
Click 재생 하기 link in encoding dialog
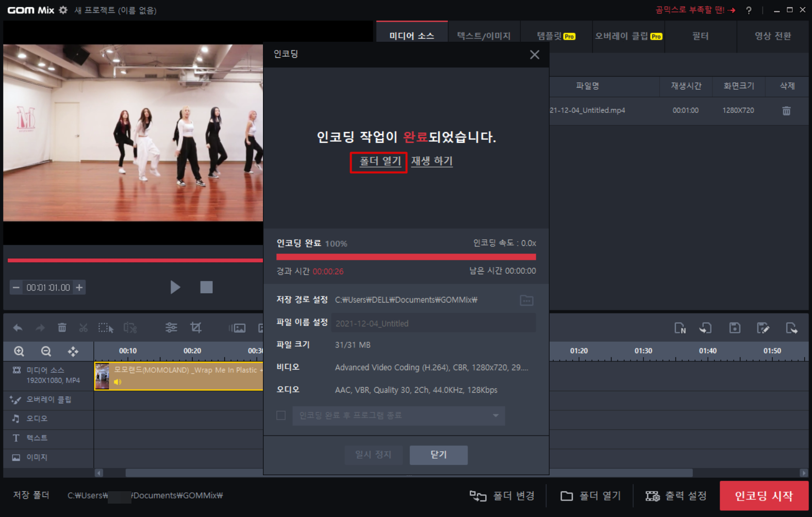point(432,161)
